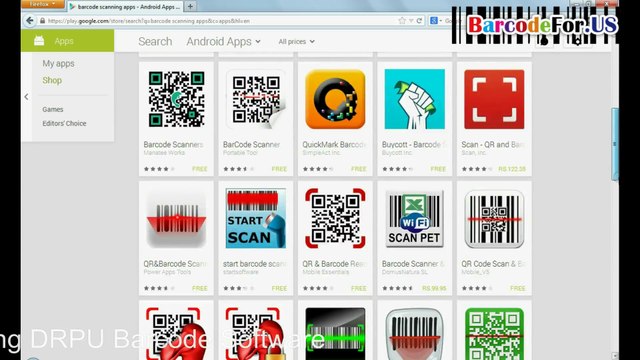The image size is (640, 360).
Task: Click FREE on QuickMark Barcode card
Action: click(359, 169)
